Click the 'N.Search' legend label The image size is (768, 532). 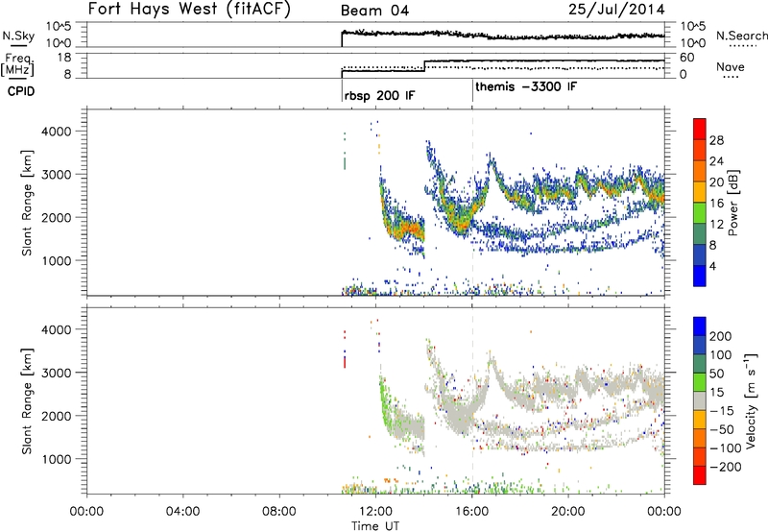click(x=741, y=36)
